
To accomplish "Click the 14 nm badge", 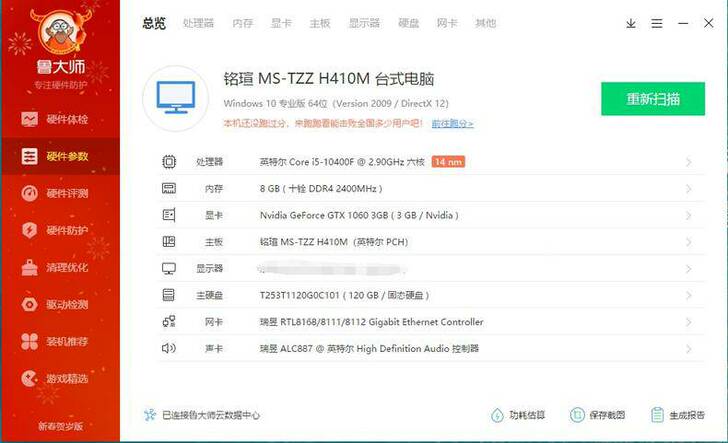I will (448, 162).
